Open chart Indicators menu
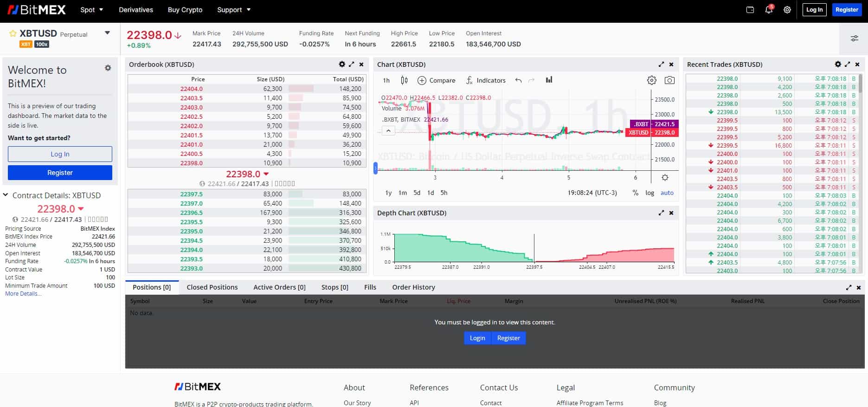868x407 pixels. coord(486,80)
